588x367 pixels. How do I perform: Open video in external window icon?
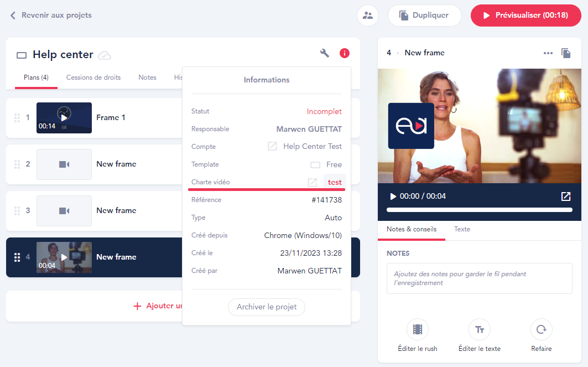click(x=565, y=197)
